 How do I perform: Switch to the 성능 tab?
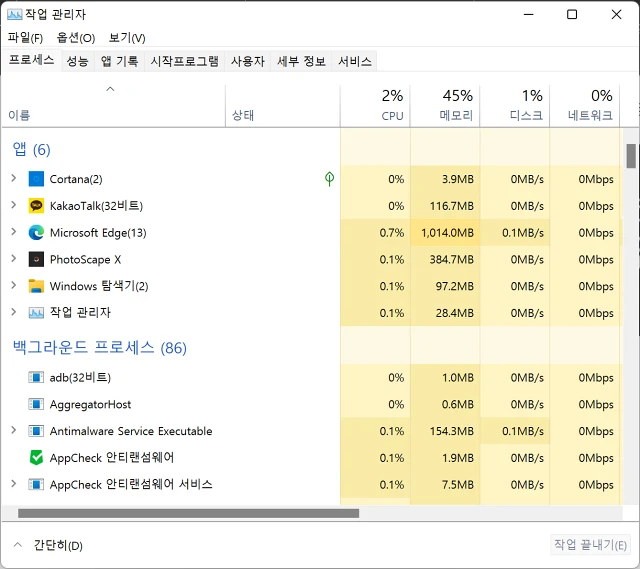(78, 61)
